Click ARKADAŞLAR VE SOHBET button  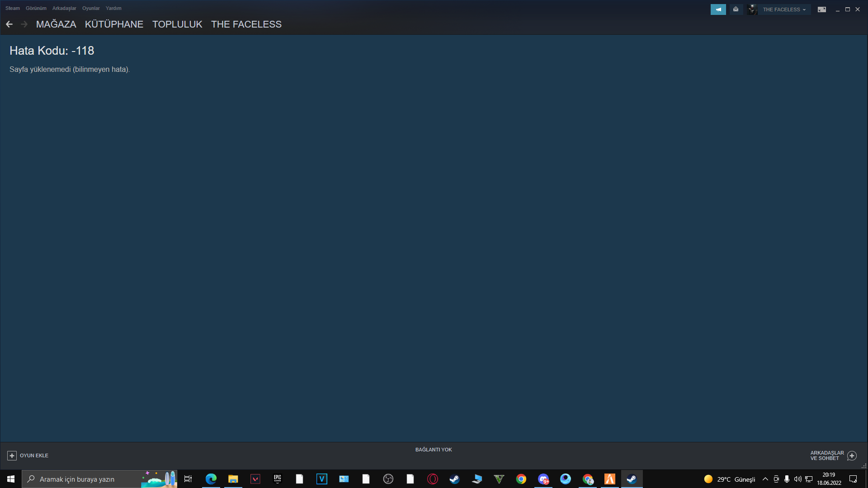(x=827, y=455)
